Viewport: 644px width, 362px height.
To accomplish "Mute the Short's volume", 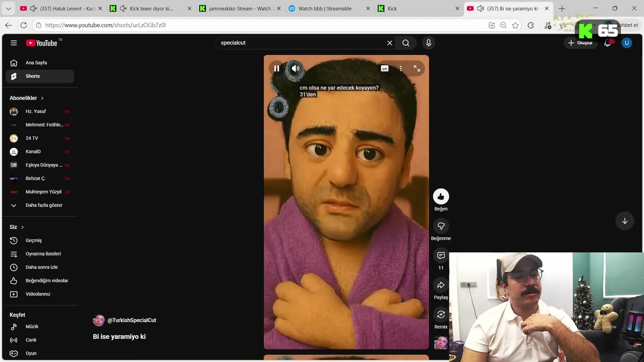I will 295,68.
